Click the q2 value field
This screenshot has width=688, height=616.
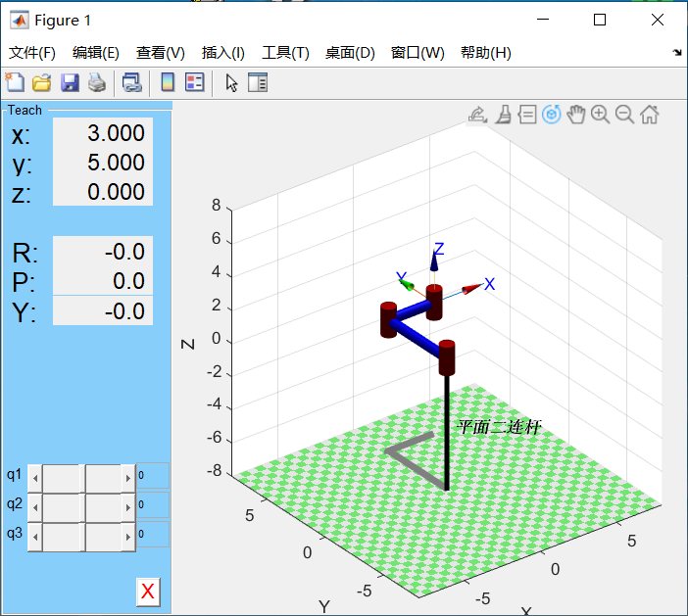[153, 504]
